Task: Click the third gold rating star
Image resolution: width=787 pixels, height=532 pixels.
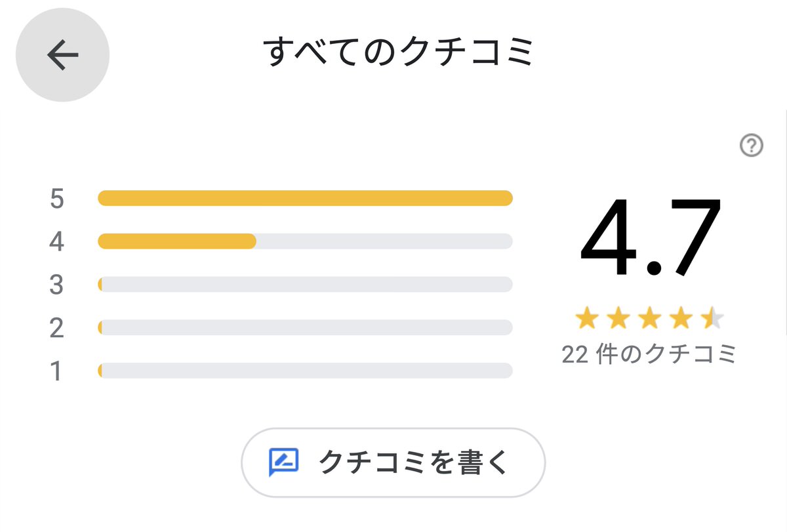Action: (649, 319)
